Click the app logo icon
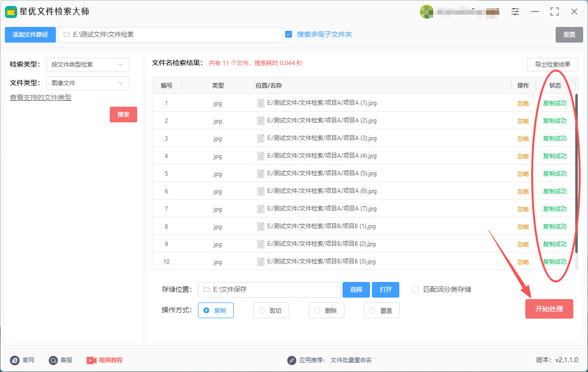Screen dimensions: 588x372 click(11, 12)
